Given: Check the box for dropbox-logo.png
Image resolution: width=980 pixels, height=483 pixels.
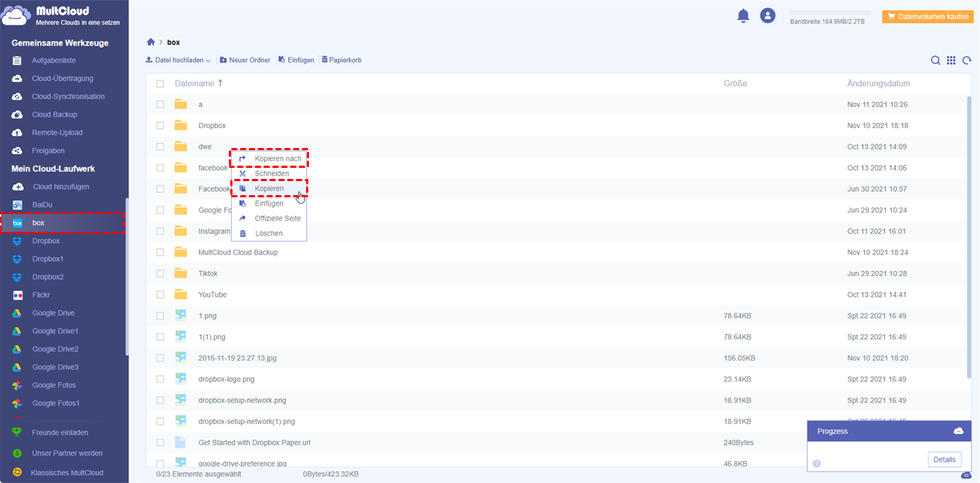Looking at the screenshot, I should coord(160,379).
